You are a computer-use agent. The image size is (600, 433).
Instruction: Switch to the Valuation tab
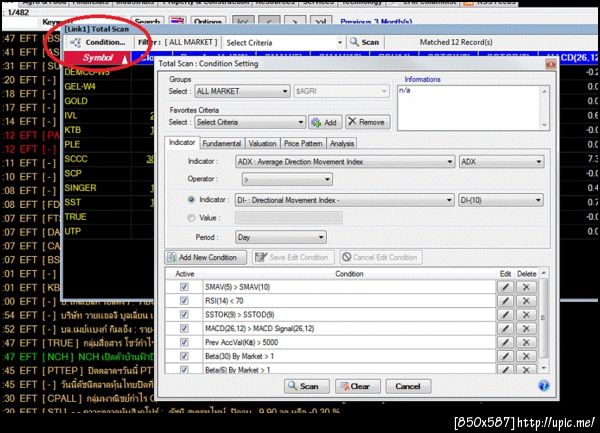262,143
